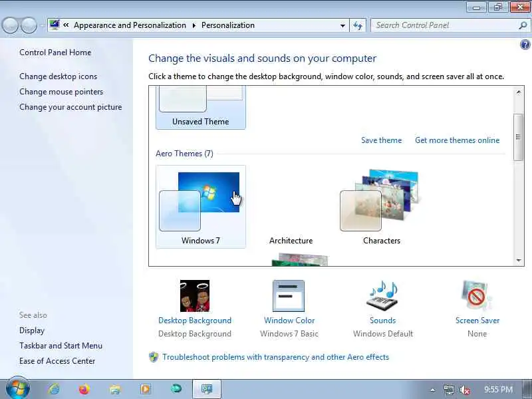This screenshot has height=399, width=532.
Task: Open the Desktop Background picture icon
Action: (195, 295)
